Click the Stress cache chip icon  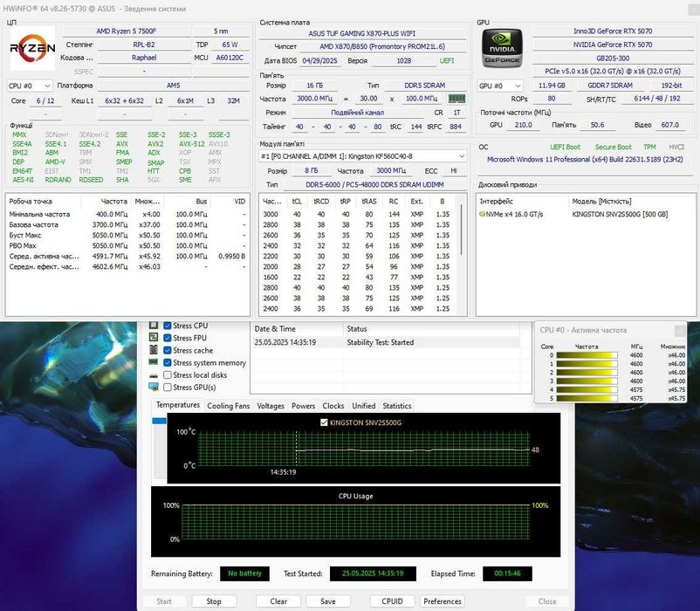click(x=154, y=350)
